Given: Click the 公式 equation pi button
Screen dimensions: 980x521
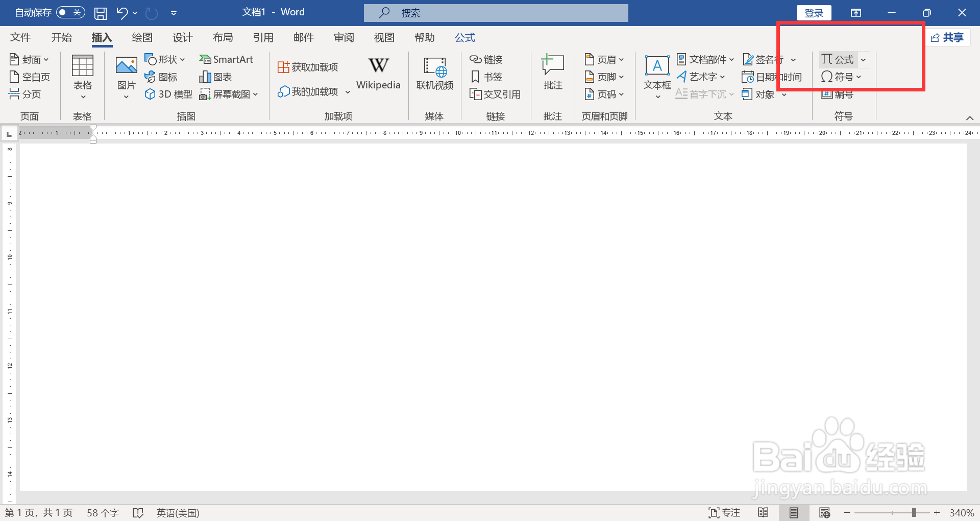Looking at the screenshot, I should [x=838, y=60].
